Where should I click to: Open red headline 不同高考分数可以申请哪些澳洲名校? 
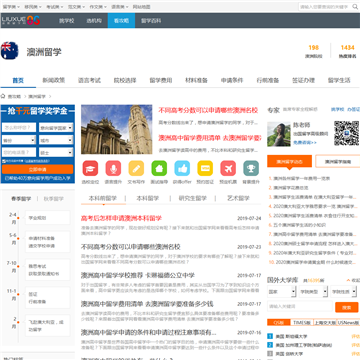(208, 110)
